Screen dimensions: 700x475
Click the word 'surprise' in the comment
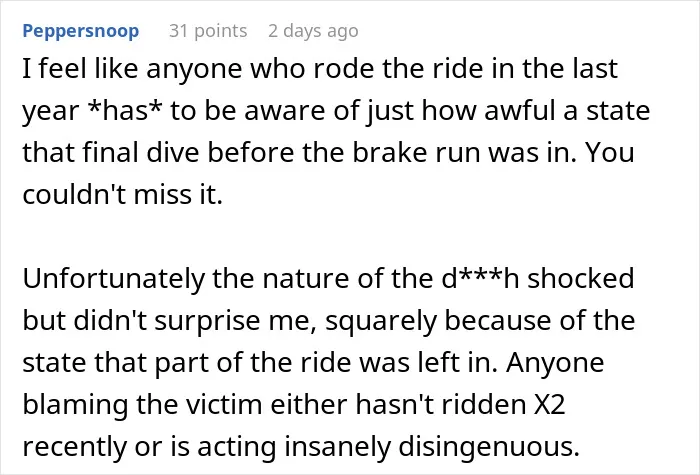point(207,321)
